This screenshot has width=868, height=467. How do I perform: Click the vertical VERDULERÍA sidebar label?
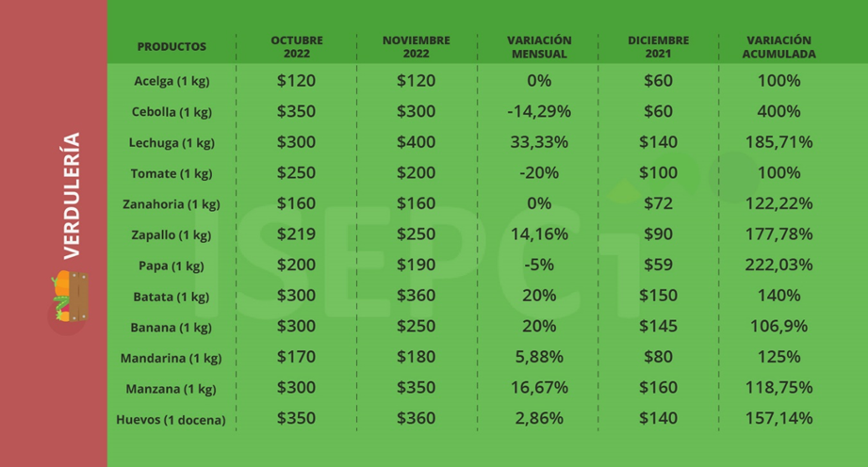[x=71, y=195]
